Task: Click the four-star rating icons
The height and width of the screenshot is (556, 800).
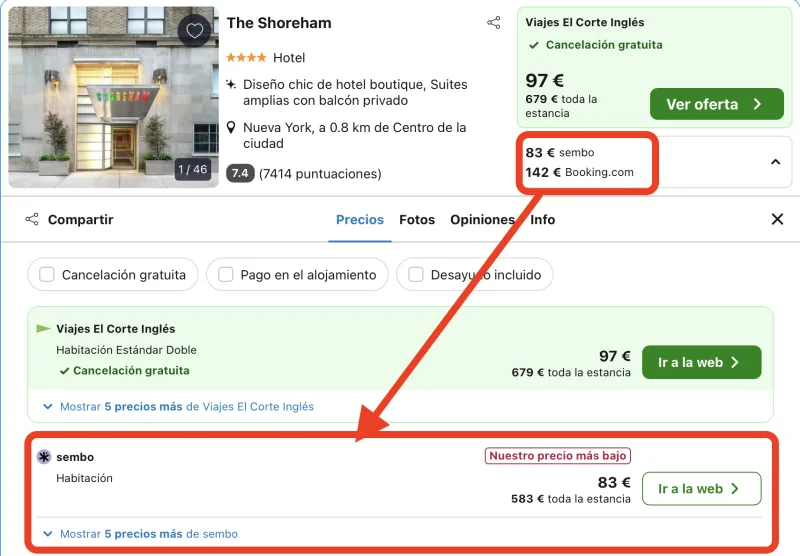Action: [246, 58]
